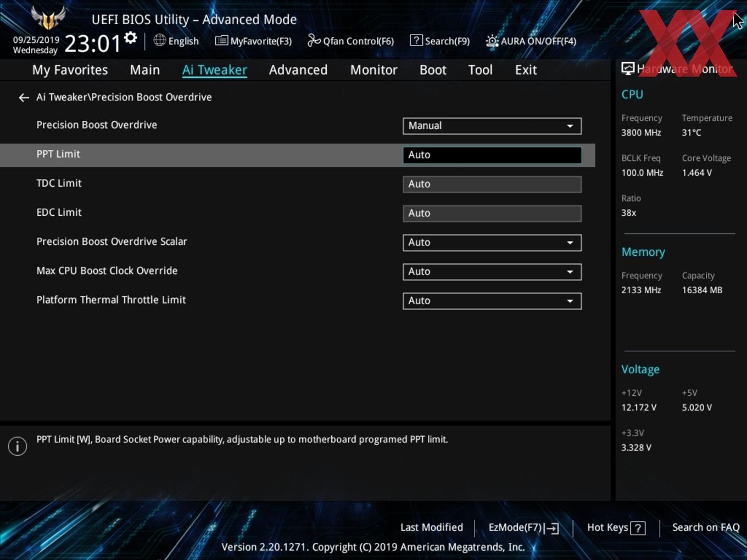Open the Tool tab
The height and width of the screenshot is (560, 747).
pos(480,70)
